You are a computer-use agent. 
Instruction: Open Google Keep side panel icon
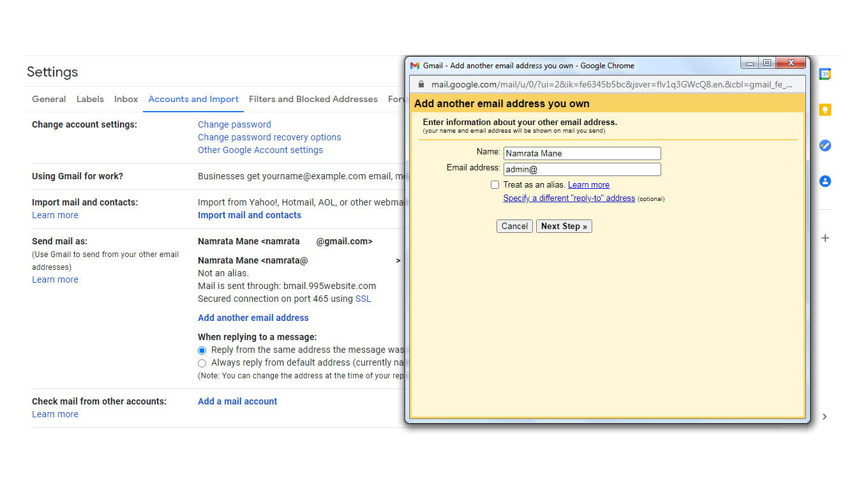click(825, 110)
